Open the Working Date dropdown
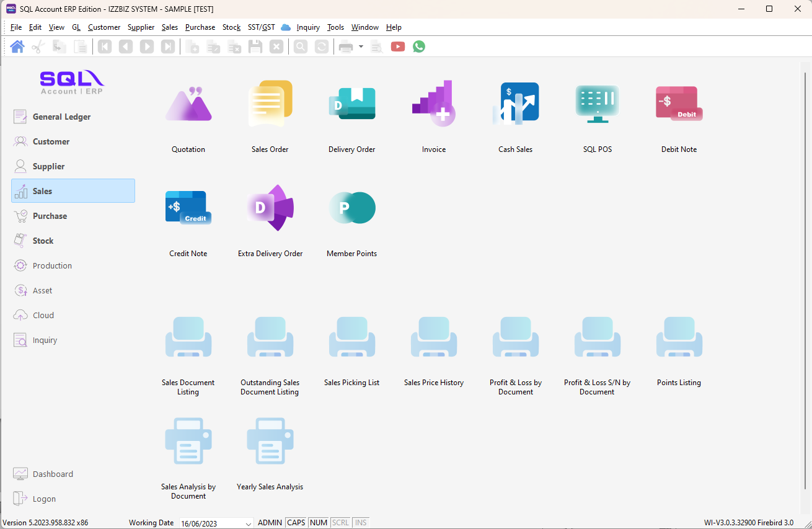The height and width of the screenshot is (529, 812). (248, 523)
